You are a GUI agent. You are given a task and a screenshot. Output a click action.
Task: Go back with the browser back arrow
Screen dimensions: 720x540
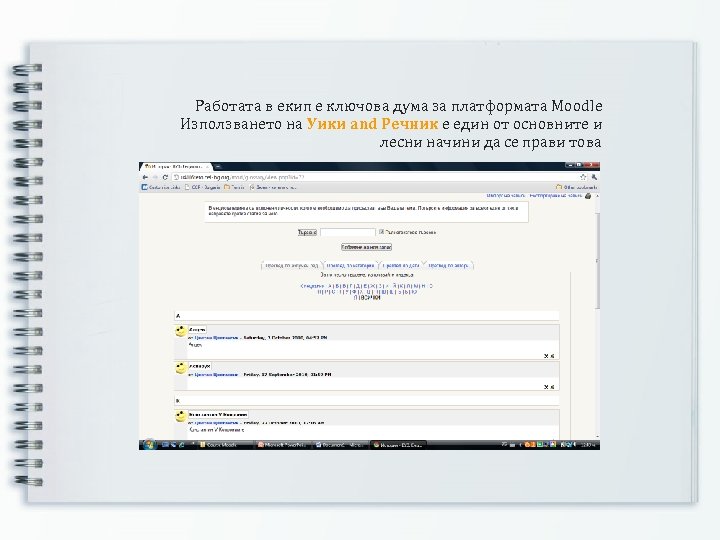click(145, 177)
